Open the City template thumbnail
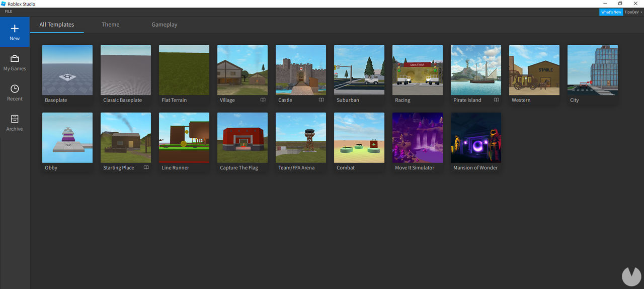This screenshot has height=289, width=644. tap(593, 70)
